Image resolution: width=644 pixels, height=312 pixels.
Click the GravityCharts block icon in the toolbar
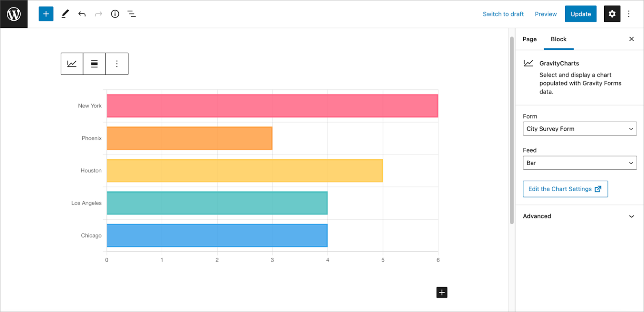tap(72, 63)
